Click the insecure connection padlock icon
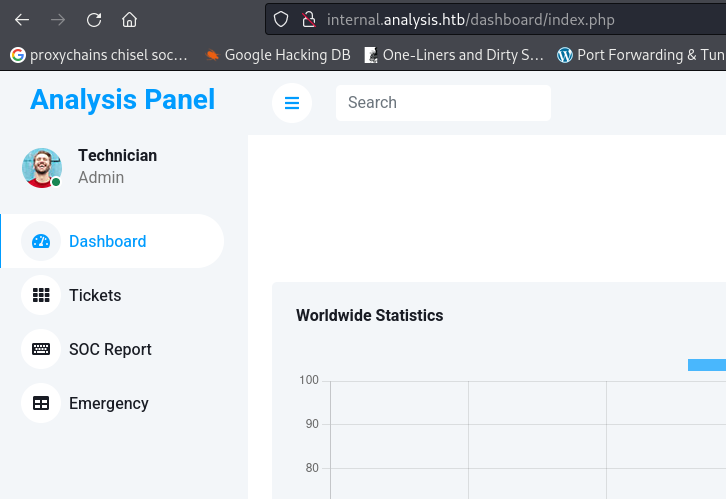Viewport: 726px width, 499px height. click(309, 19)
